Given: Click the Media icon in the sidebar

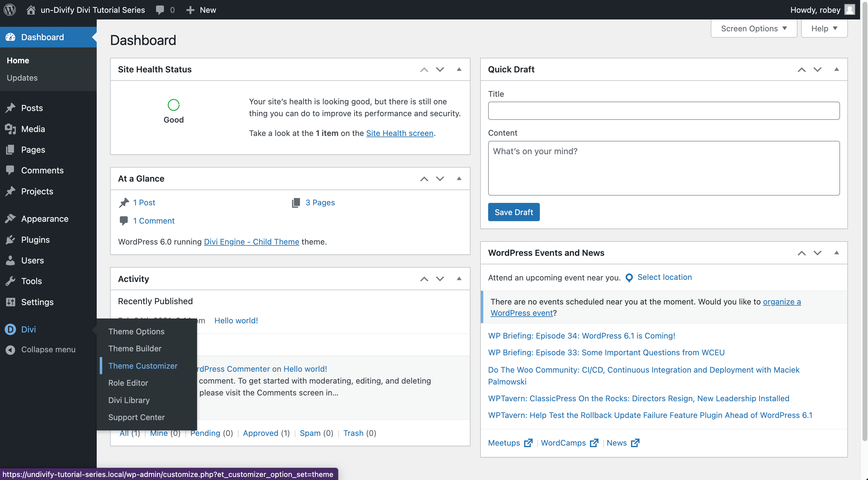Looking at the screenshot, I should coord(10,129).
